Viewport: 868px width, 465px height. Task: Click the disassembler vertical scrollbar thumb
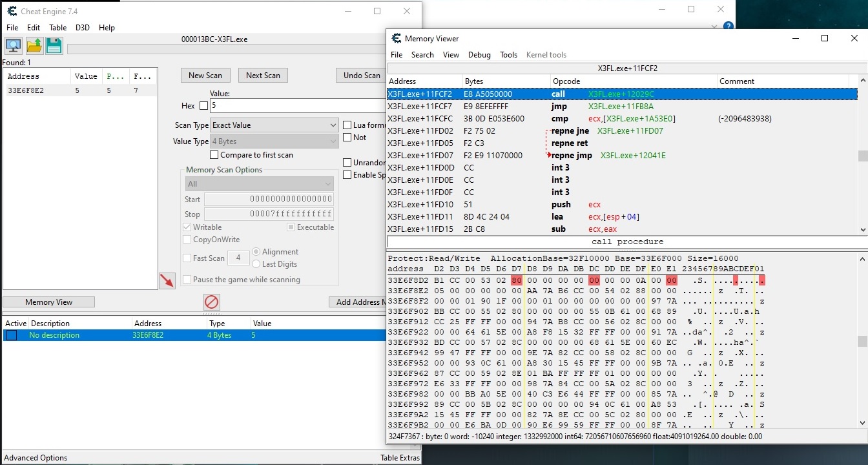[x=862, y=156]
